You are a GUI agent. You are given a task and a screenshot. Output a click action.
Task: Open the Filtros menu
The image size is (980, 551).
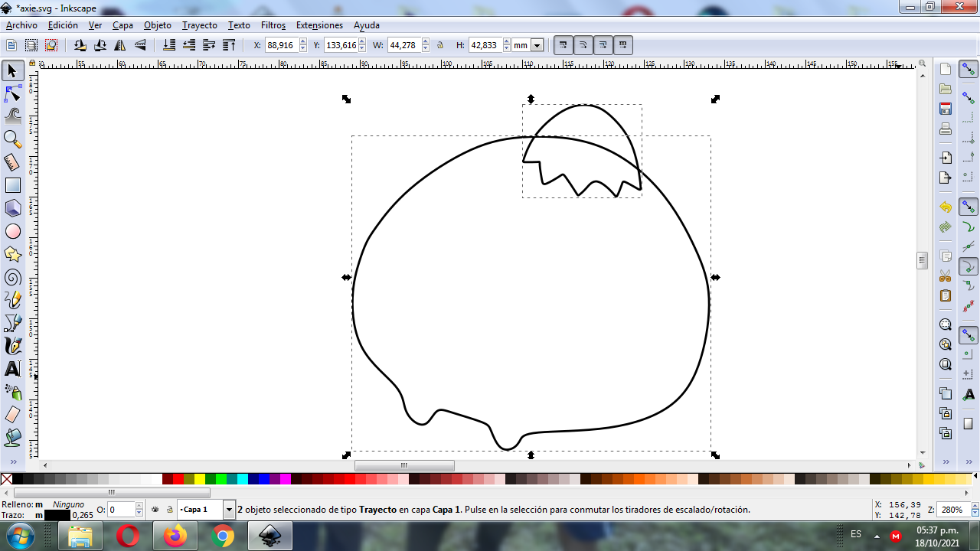(273, 25)
